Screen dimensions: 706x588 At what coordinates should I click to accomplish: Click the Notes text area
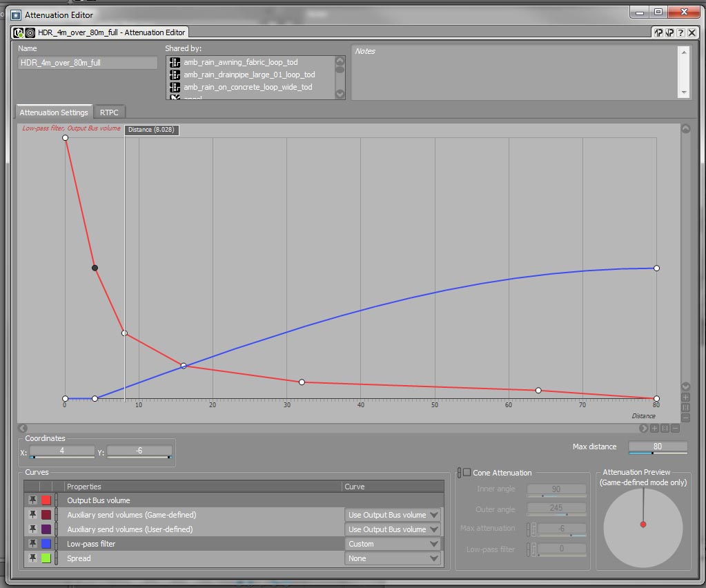(x=514, y=72)
